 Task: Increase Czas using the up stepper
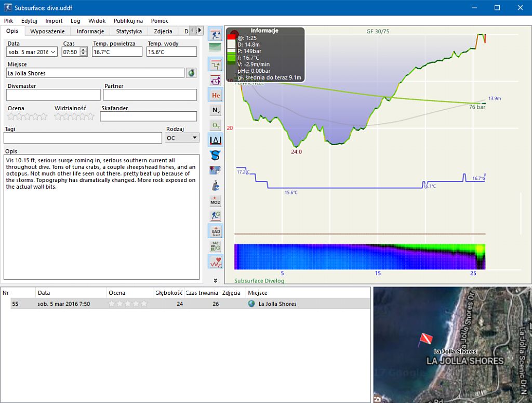[83, 49]
